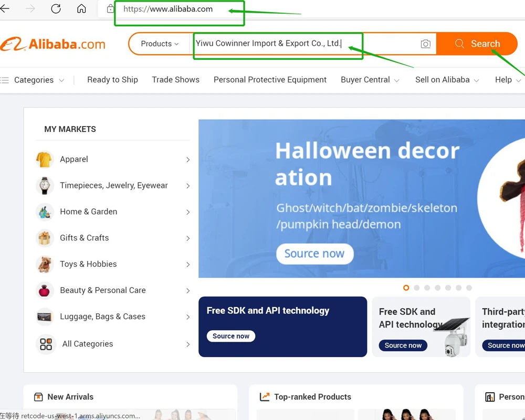Screen dimensions: 525x420
Task: Select the second carousel dot
Action: [416, 288]
